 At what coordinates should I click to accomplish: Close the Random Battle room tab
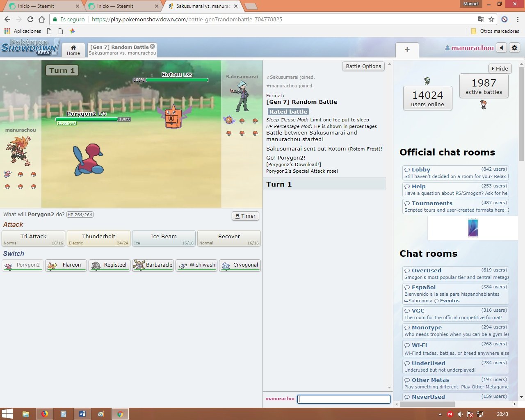pyautogui.click(x=153, y=46)
